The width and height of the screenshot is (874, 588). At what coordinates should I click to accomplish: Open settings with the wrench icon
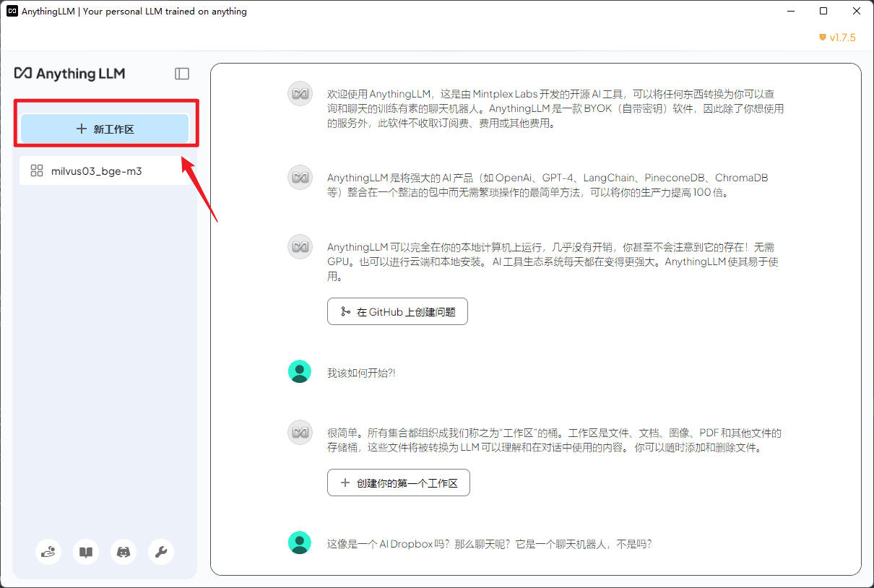click(161, 553)
